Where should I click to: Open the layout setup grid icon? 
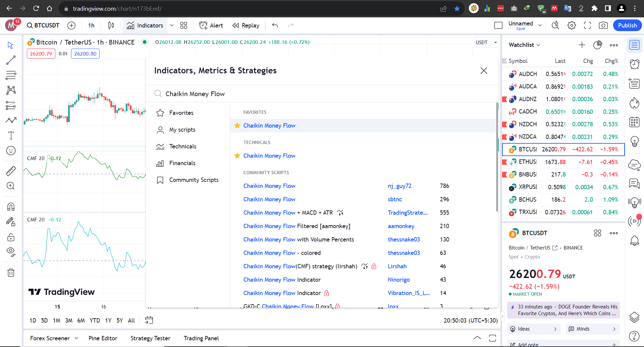[183, 25]
